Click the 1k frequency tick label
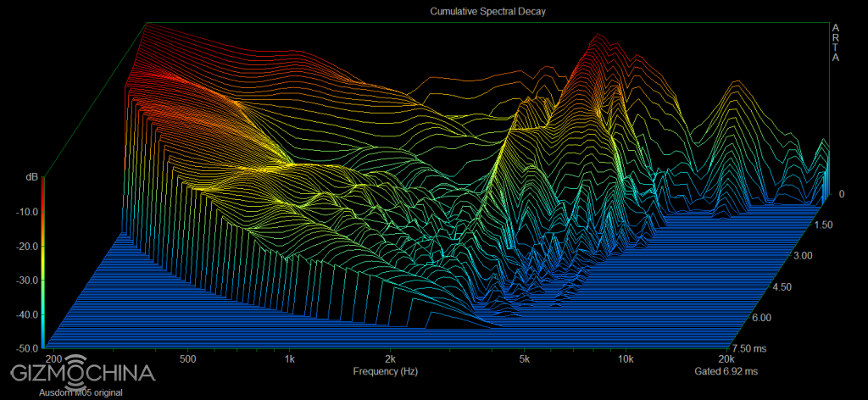Screen dimensions: 868x400 tap(289, 359)
